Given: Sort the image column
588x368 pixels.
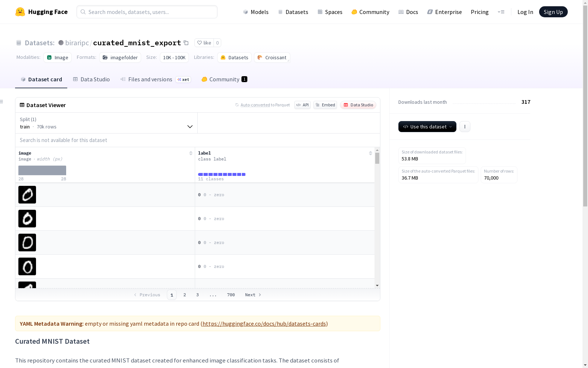Looking at the screenshot, I should (x=191, y=153).
